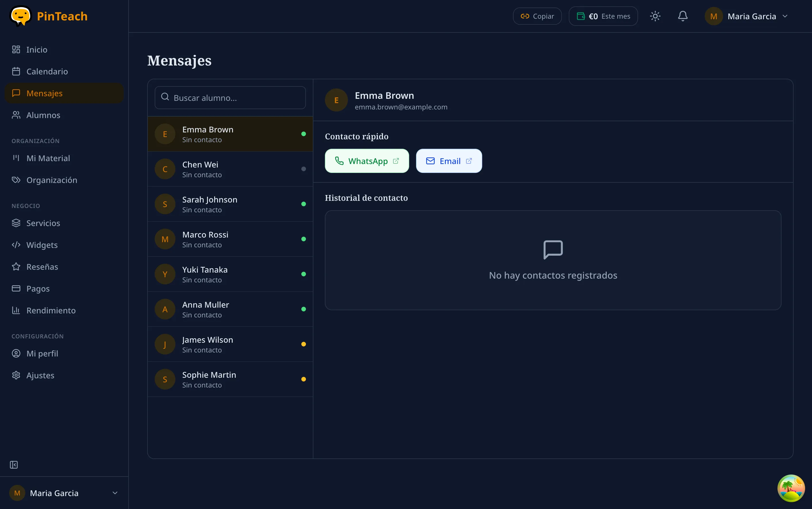The height and width of the screenshot is (509, 812).
Task: Click the PinTeach logo
Action: tap(48, 16)
